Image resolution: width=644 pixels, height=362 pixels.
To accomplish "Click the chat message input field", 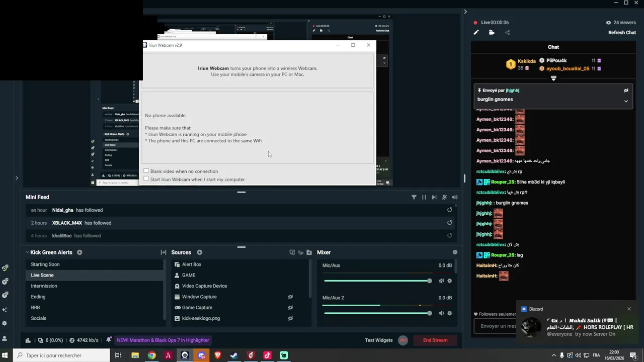I will coord(496,326).
